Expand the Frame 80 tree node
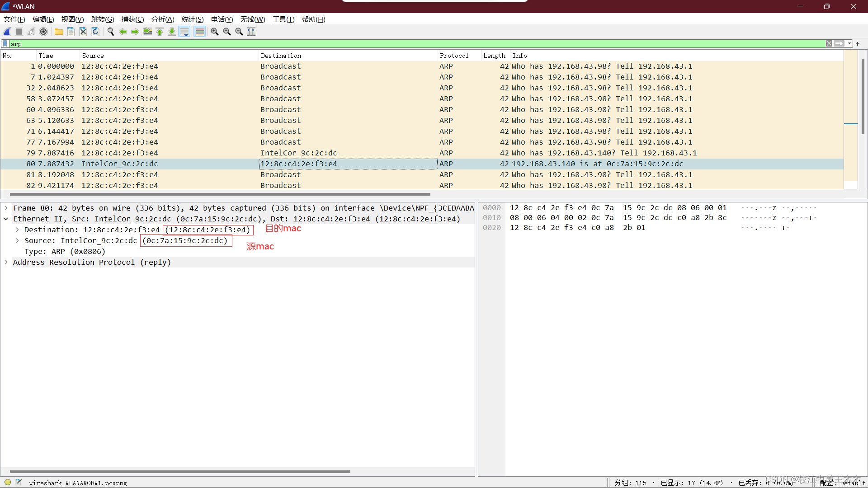 tap(6, 208)
